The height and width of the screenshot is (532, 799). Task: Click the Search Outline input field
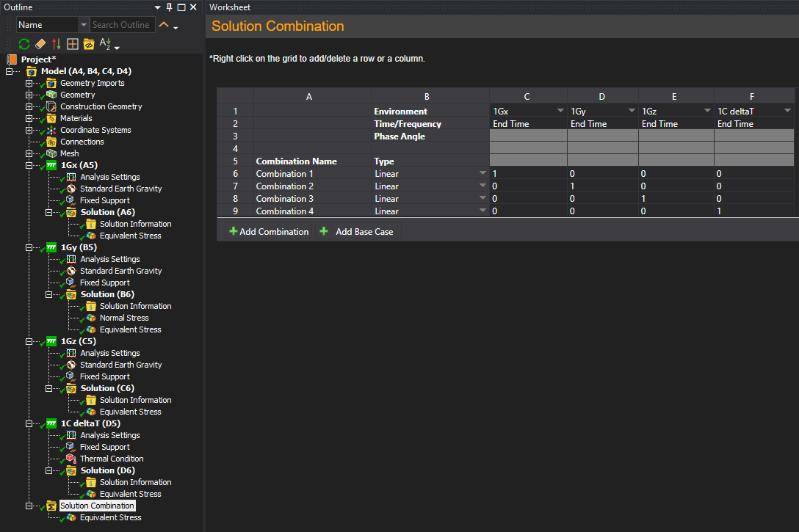tap(120, 25)
